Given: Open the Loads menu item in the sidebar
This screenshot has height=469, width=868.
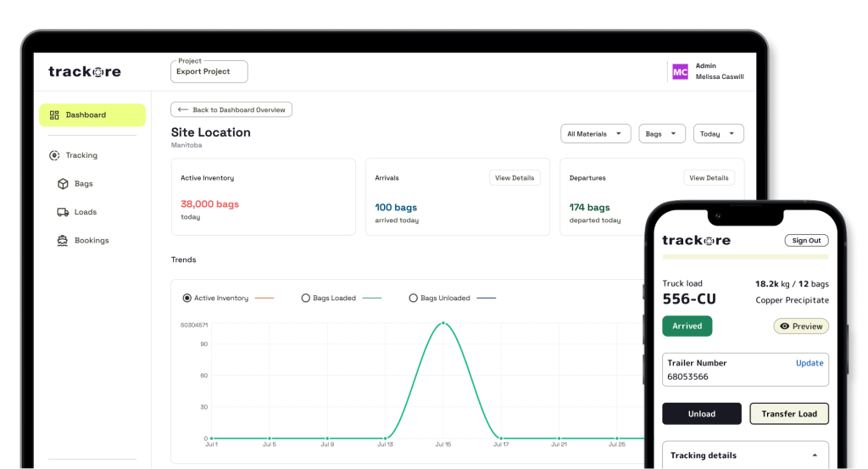Looking at the screenshot, I should click(x=85, y=212).
